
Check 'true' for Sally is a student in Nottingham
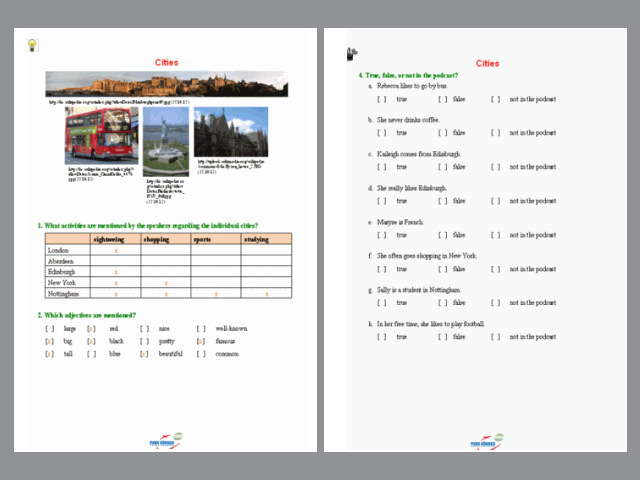pos(381,302)
